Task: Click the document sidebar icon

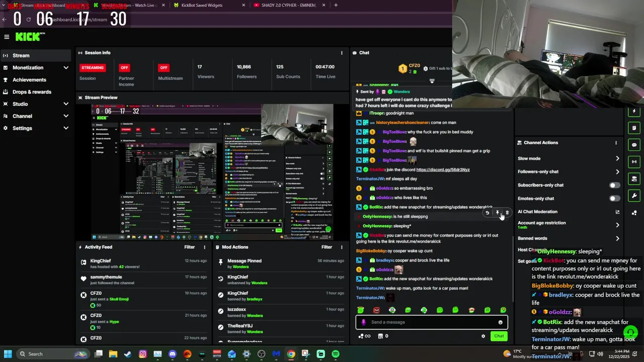Action: 634,128
